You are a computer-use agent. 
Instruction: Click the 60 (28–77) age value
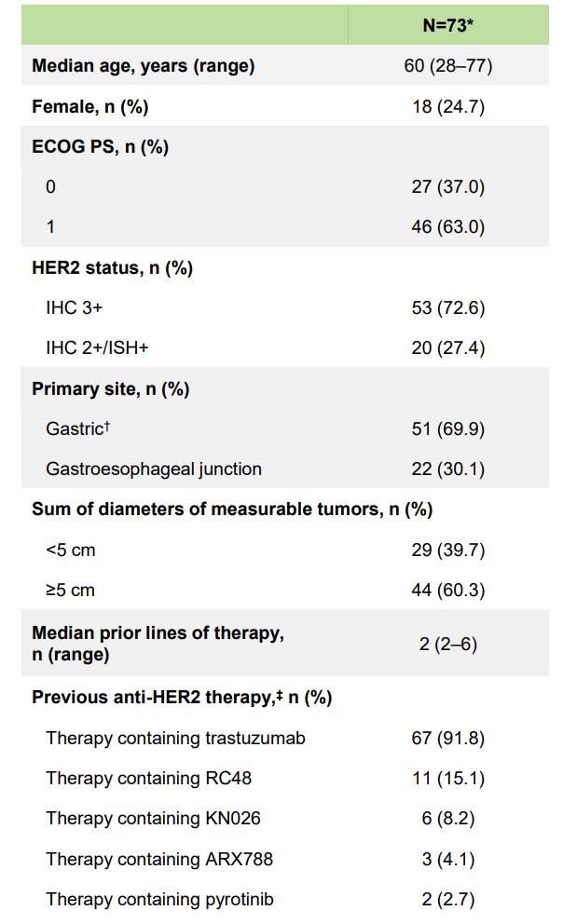coord(447,66)
